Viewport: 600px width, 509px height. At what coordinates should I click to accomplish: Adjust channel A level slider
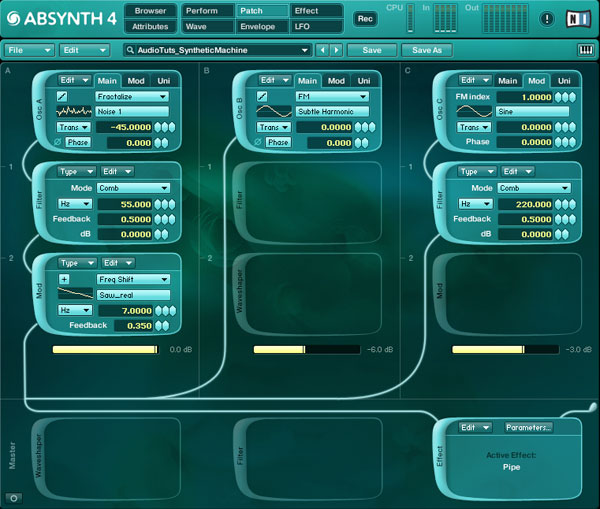pos(106,349)
